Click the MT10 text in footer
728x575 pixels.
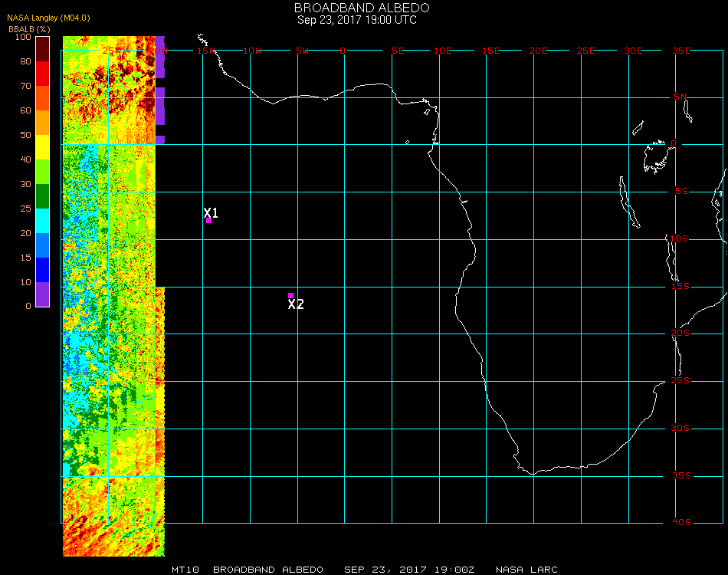(186, 570)
